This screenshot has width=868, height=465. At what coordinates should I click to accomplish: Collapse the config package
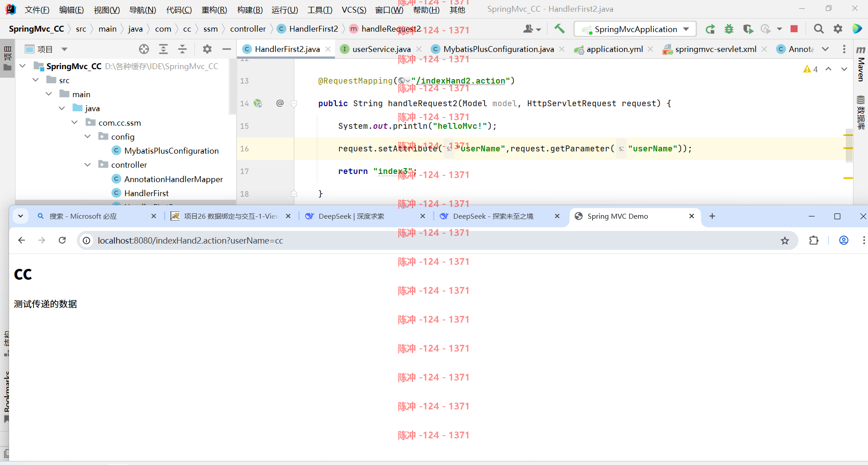click(x=88, y=136)
